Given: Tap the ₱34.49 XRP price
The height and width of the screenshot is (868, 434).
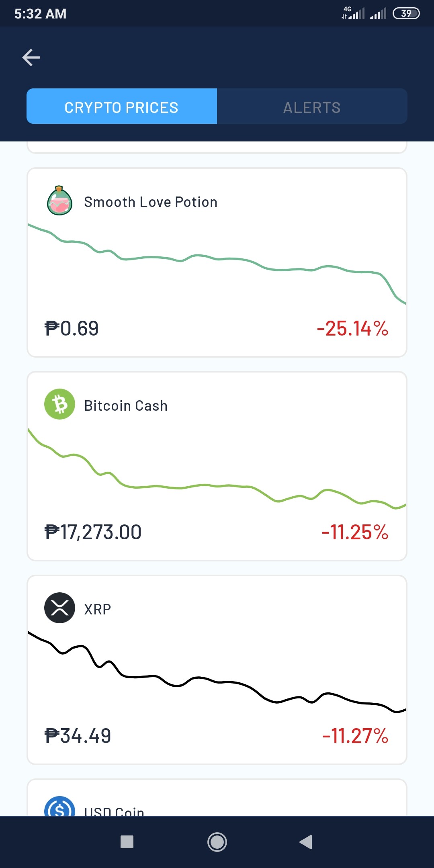Looking at the screenshot, I should point(78,736).
